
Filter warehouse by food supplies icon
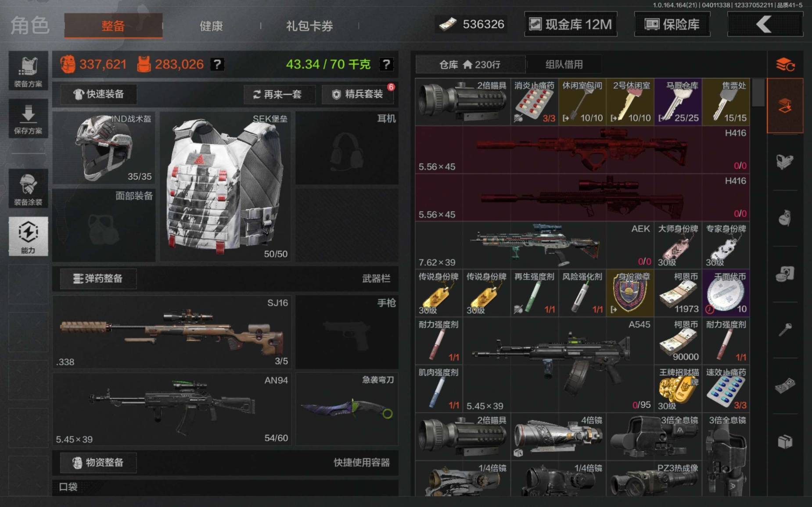tap(785, 274)
